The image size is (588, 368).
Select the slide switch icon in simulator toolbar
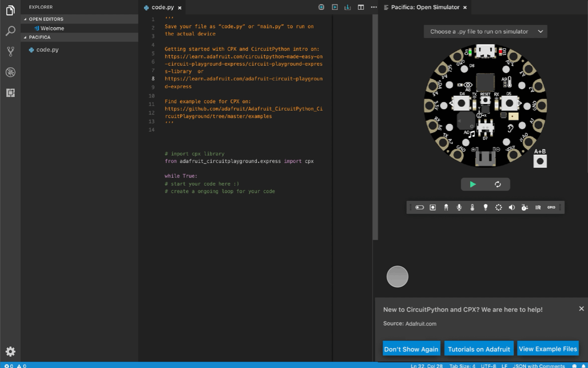419,207
